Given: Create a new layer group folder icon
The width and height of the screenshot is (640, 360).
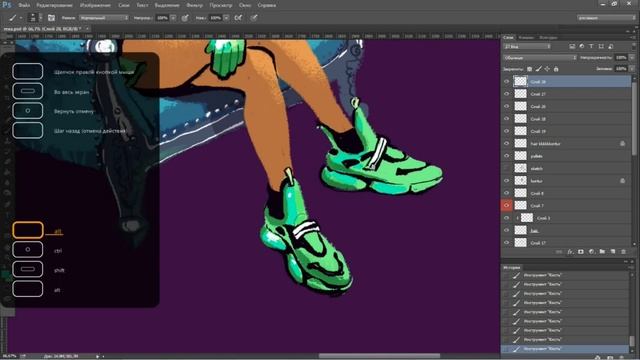Looking at the screenshot, I should [602, 252].
